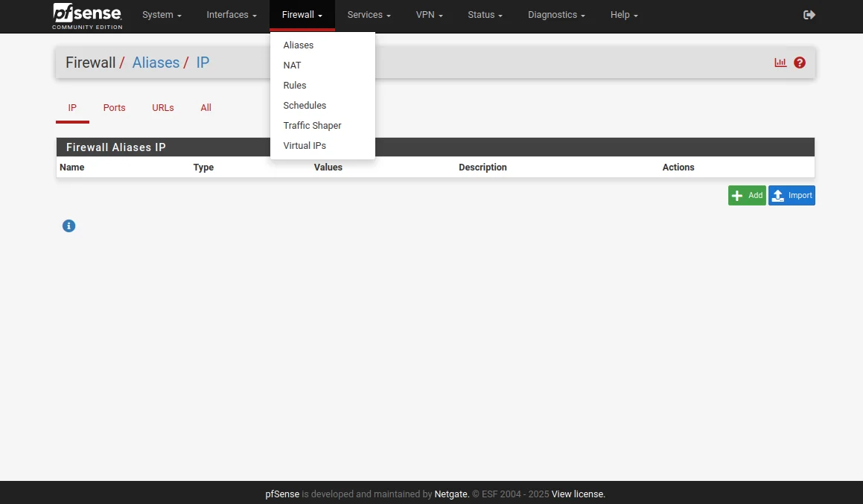This screenshot has height=504, width=863.
Task: Click the logout icon in the top bar
Action: 809,15
